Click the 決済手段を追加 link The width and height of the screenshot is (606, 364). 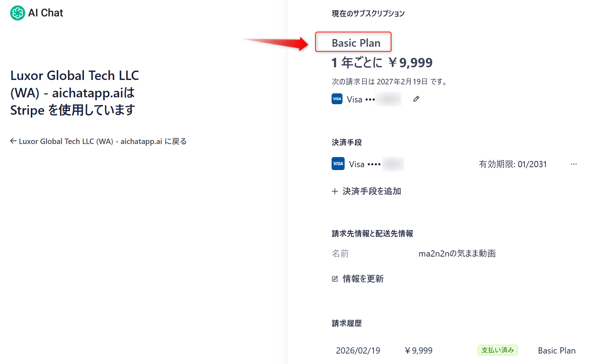pos(371,191)
